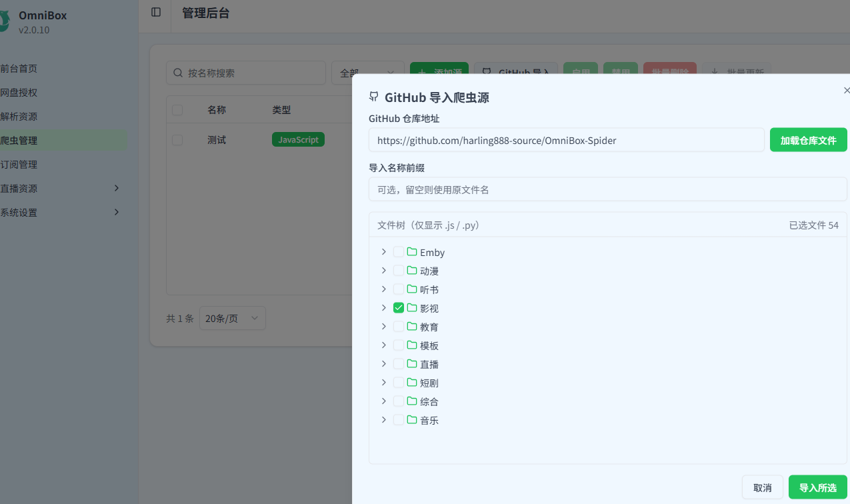The image size is (850, 504).
Task: Click the 测试 source name
Action: click(x=217, y=140)
